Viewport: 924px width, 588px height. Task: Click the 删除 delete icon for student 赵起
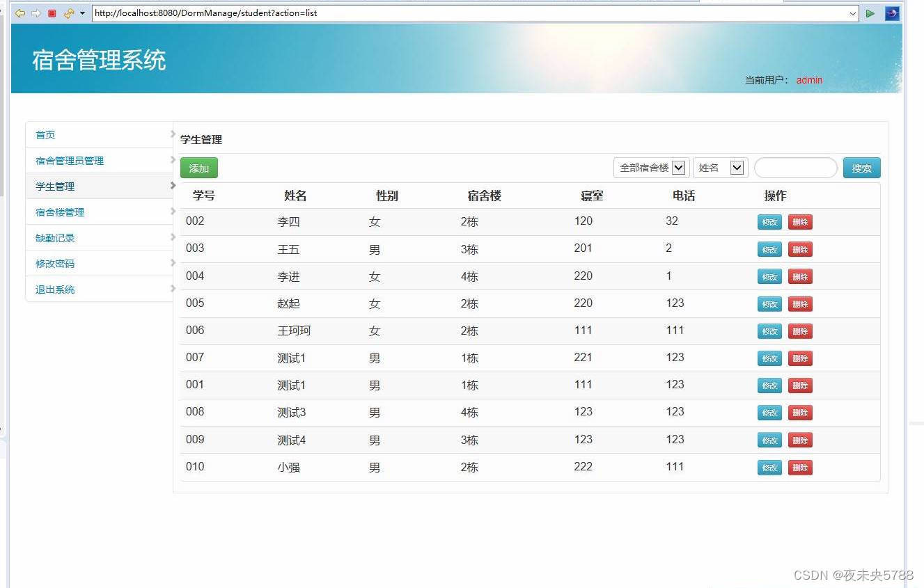click(x=800, y=303)
